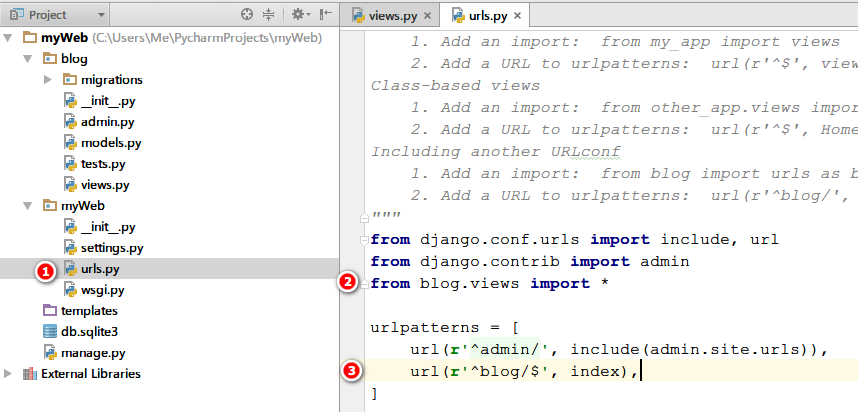Click the collapse all icon in Project toolbar
Image resolution: width=858 pixels, height=412 pixels.
click(x=268, y=15)
